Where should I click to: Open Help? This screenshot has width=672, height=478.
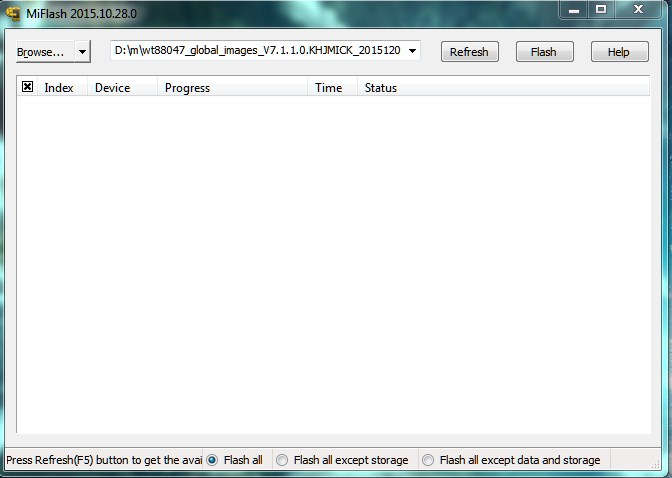tap(618, 52)
